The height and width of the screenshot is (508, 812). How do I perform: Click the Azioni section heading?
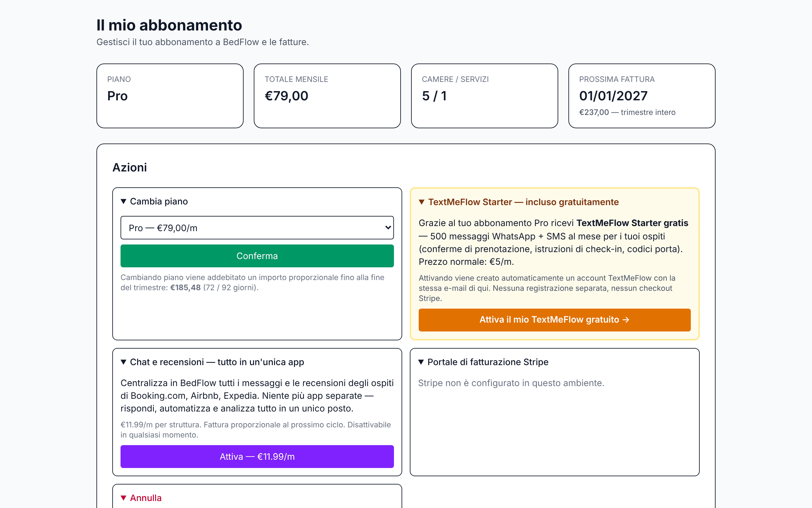click(129, 167)
